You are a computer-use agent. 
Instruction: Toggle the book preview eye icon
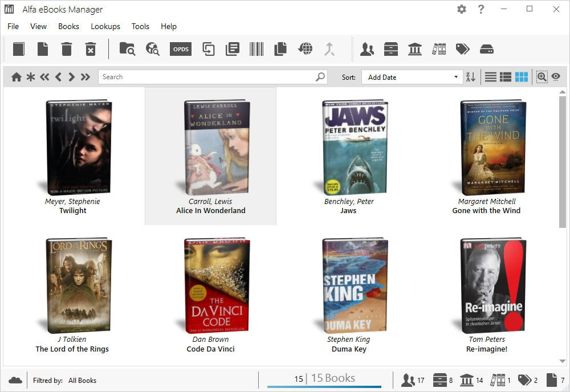(x=557, y=76)
